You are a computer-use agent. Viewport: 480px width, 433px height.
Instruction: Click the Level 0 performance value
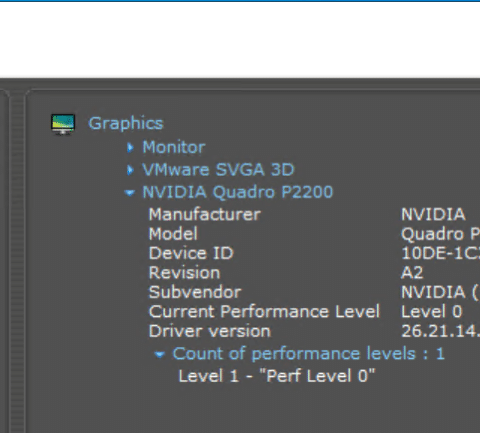coord(432,312)
